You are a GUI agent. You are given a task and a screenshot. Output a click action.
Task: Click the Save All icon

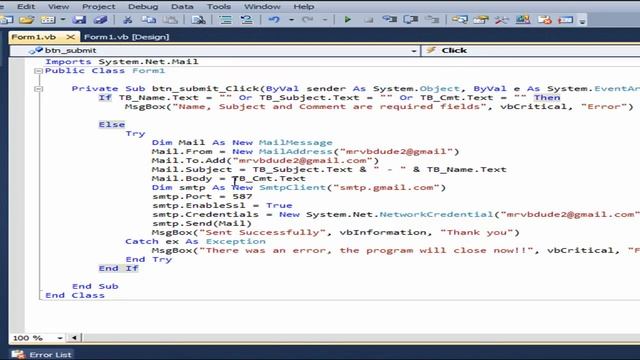(x=100, y=20)
